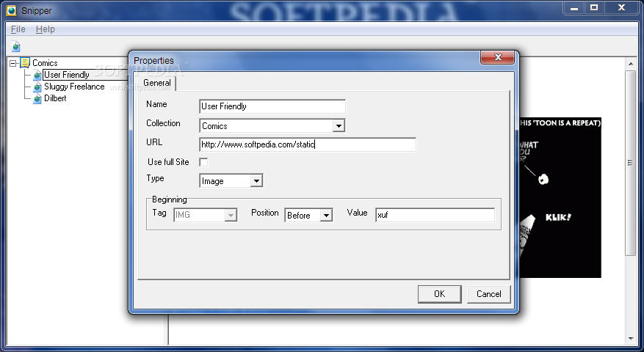Open the File menu

pos(18,29)
